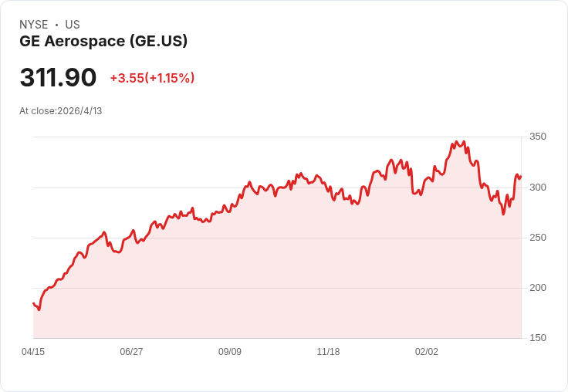The height and width of the screenshot is (392, 568).
Task: Click the 06/27 date axis label
Action: coord(131,351)
